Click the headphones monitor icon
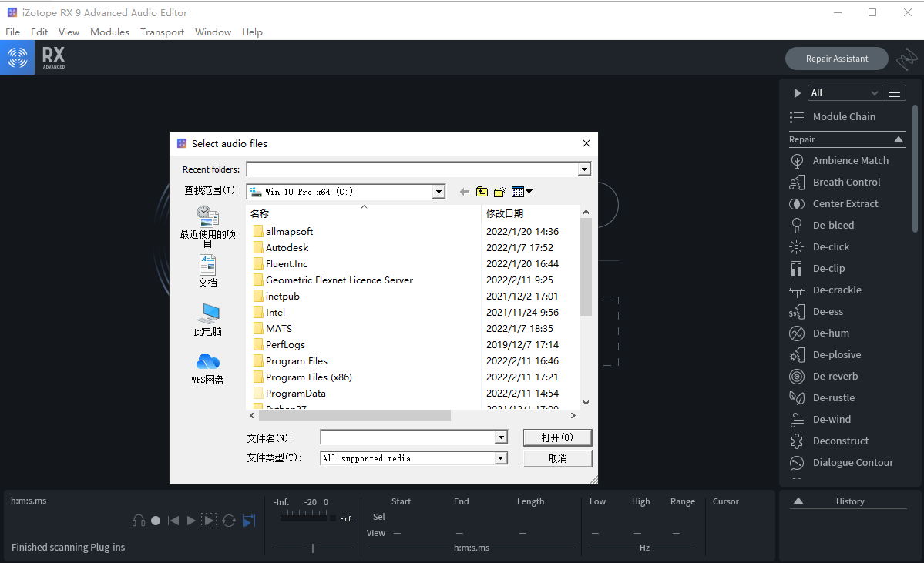Viewport: 924px width, 563px height. 139,521
